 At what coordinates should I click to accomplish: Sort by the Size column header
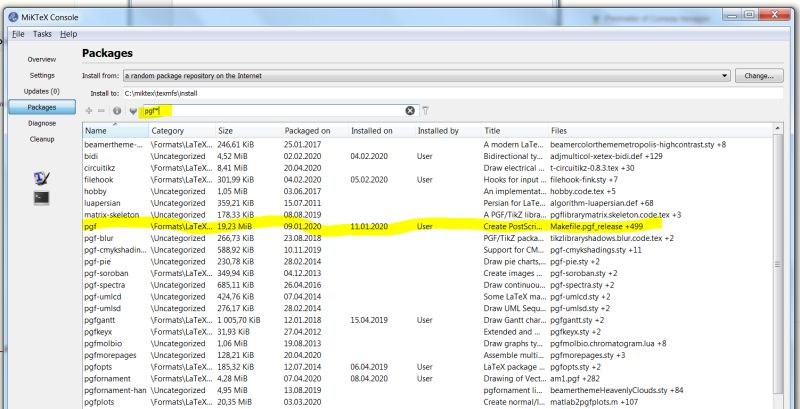(x=248, y=131)
